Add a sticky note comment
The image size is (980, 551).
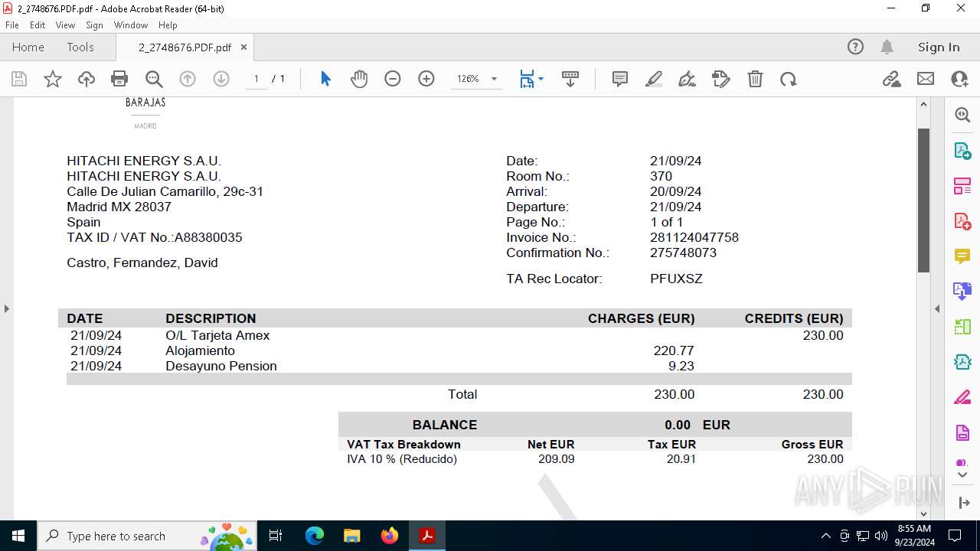(620, 79)
